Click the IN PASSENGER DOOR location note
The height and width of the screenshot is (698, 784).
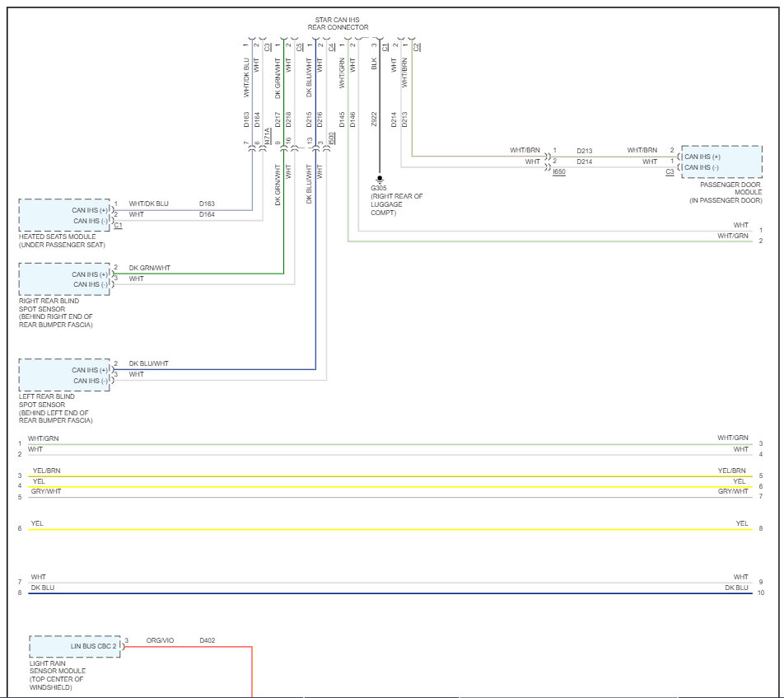726,200
